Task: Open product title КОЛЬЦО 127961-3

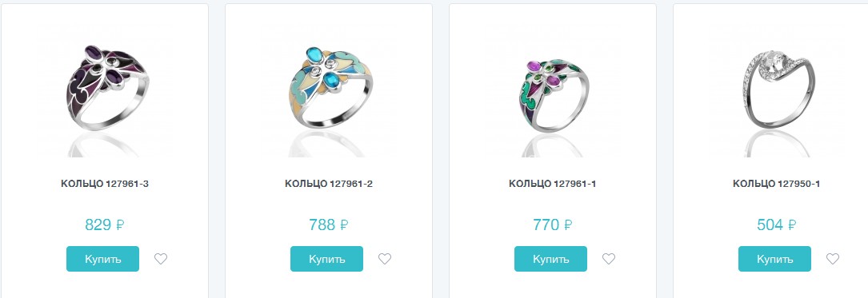Action: coord(105,184)
